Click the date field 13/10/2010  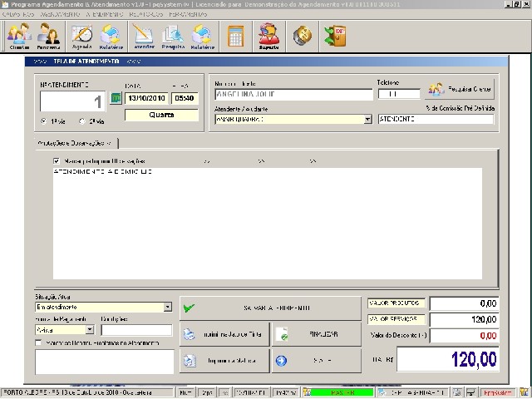(146, 98)
